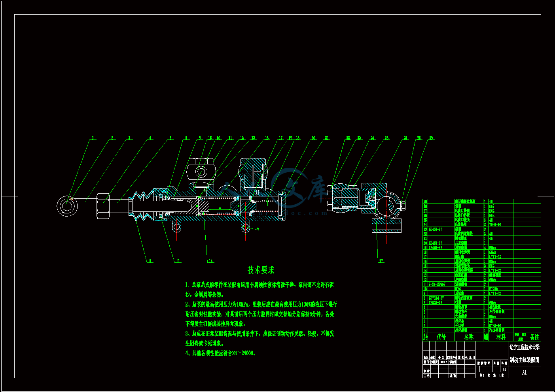Select callout label 20 above the cylinder end
The height and width of the screenshot is (392, 555).
[x=313, y=138]
